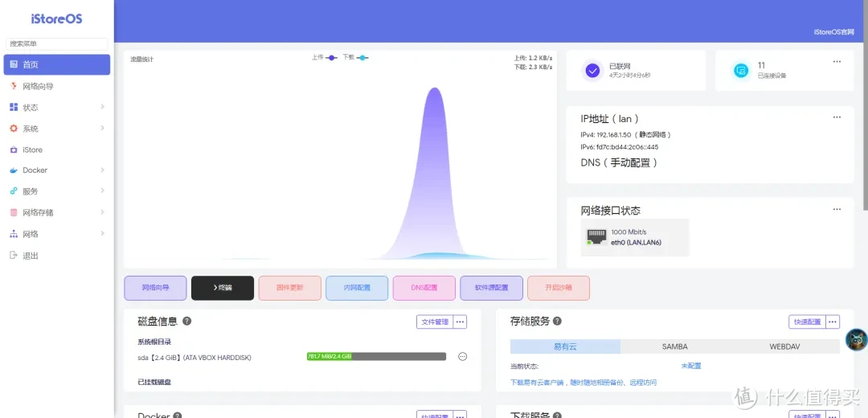Click the iStore shop icon
Screen dimensions: 868x418
(x=14, y=150)
